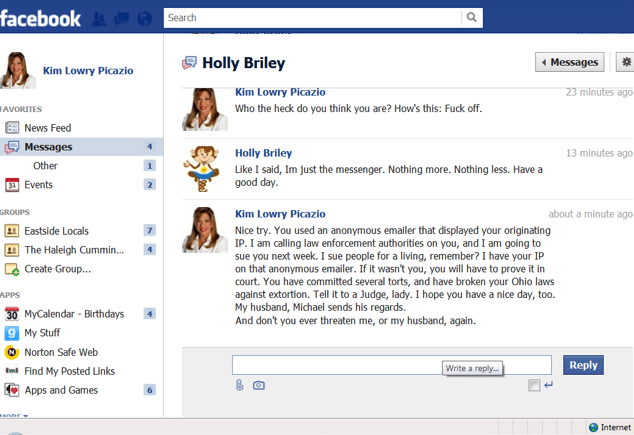Open the Other messages folder

click(x=45, y=166)
